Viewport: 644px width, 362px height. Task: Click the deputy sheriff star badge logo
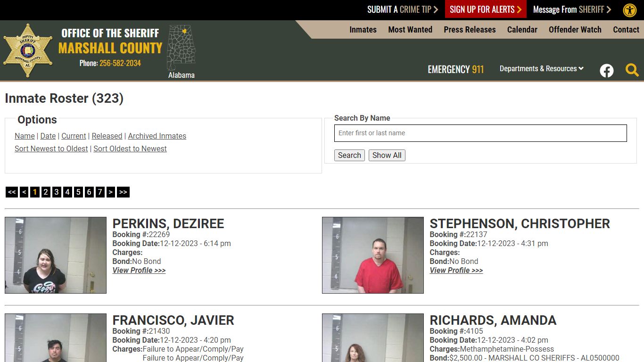tap(28, 50)
